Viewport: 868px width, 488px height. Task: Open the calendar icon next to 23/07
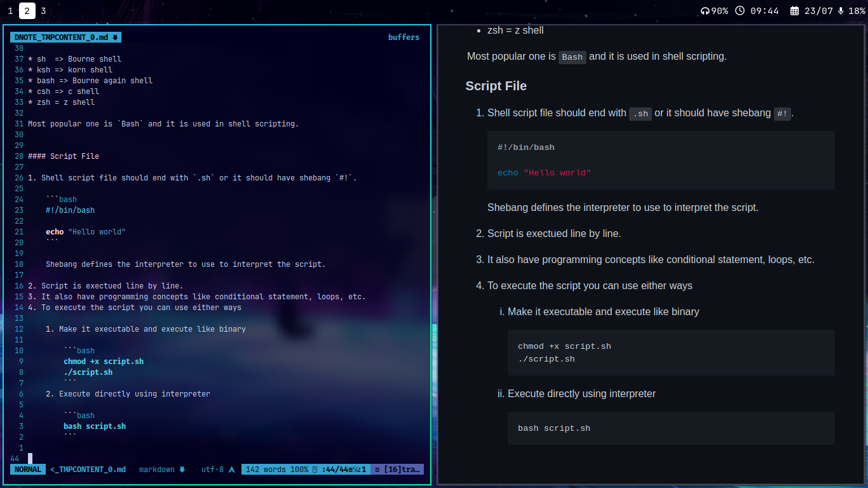coord(794,11)
